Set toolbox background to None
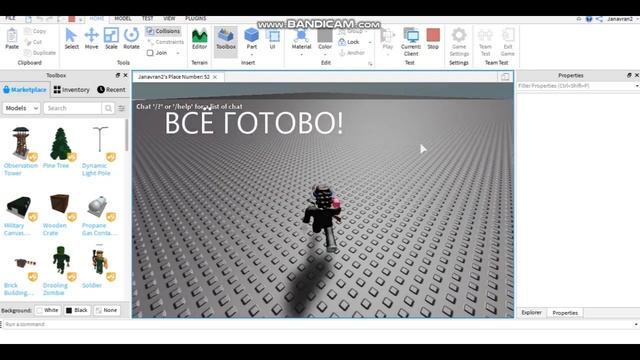 click(107, 310)
